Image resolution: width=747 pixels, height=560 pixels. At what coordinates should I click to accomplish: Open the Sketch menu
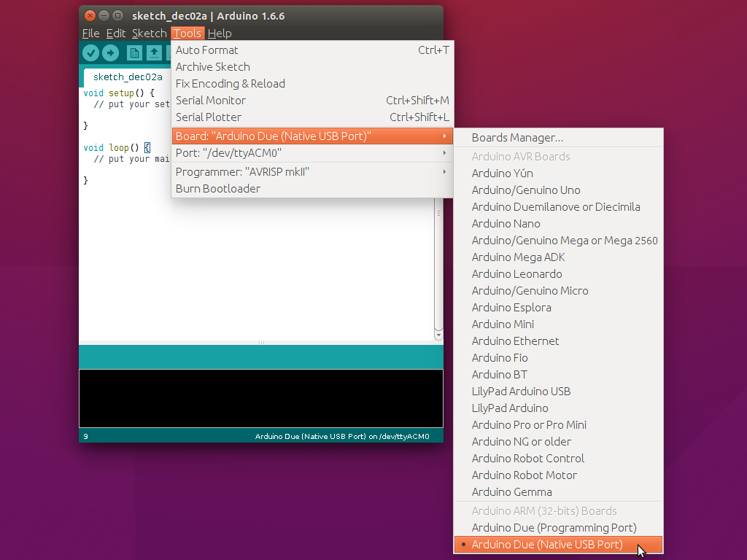(x=149, y=34)
